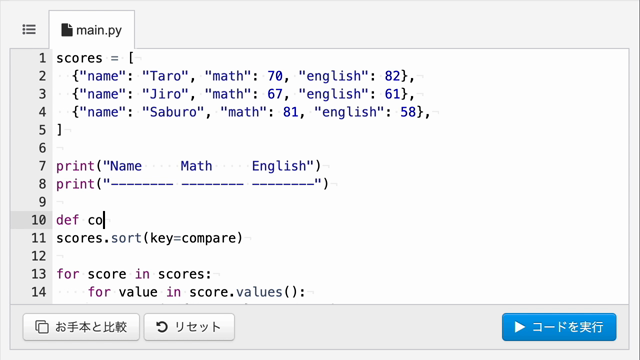Run code with コードを実行 button

click(559, 327)
